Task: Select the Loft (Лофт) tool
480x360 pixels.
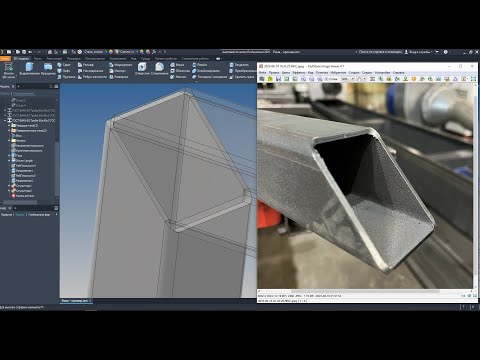Action: pyautogui.click(x=64, y=71)
